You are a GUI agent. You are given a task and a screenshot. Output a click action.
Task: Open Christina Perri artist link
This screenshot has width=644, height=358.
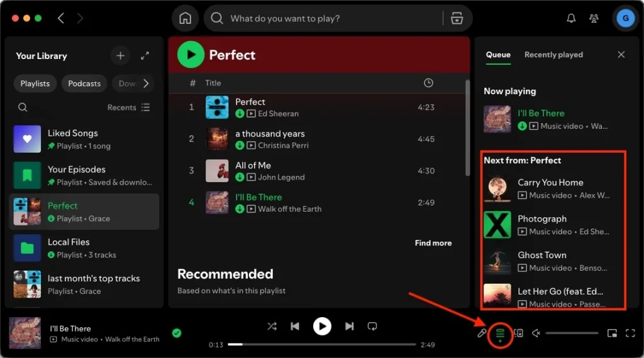[x=283, y=146]
